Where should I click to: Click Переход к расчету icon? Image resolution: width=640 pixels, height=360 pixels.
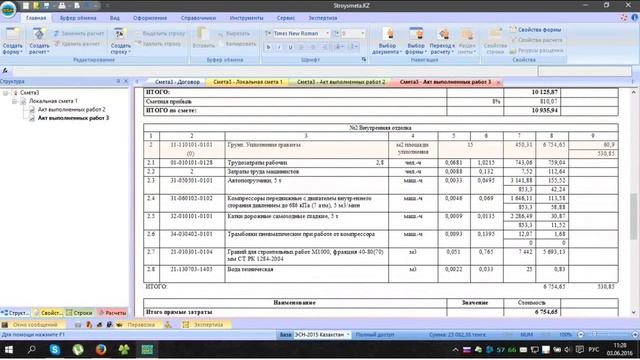[x=443, y=34]
